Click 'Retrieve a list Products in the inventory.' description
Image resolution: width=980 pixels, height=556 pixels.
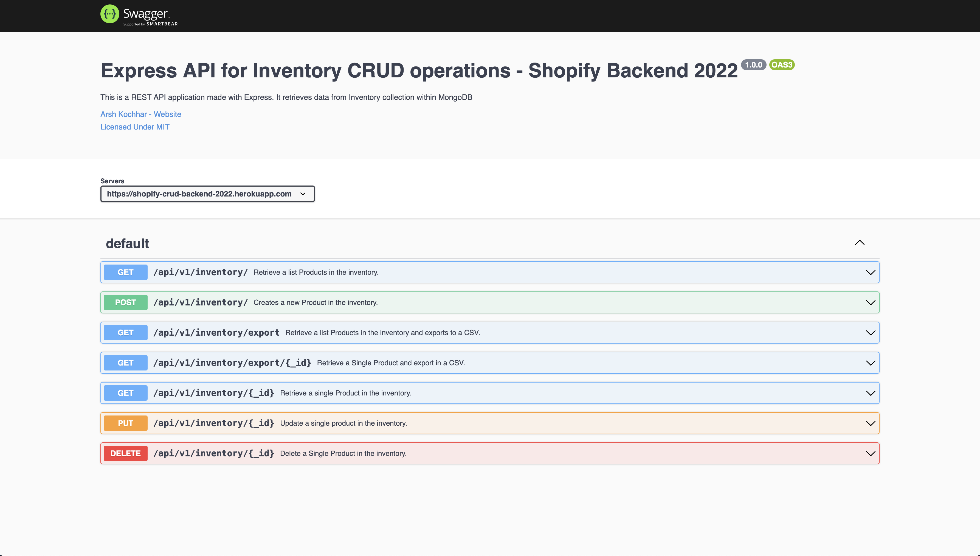pos(316,272)
